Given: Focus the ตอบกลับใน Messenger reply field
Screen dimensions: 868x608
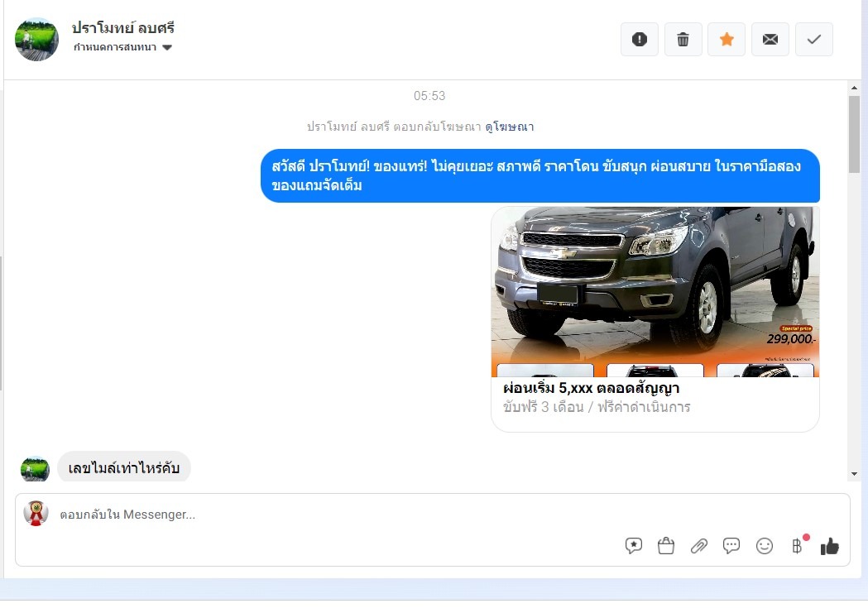Looking at the screenshot, I should (x=432, y=515).
